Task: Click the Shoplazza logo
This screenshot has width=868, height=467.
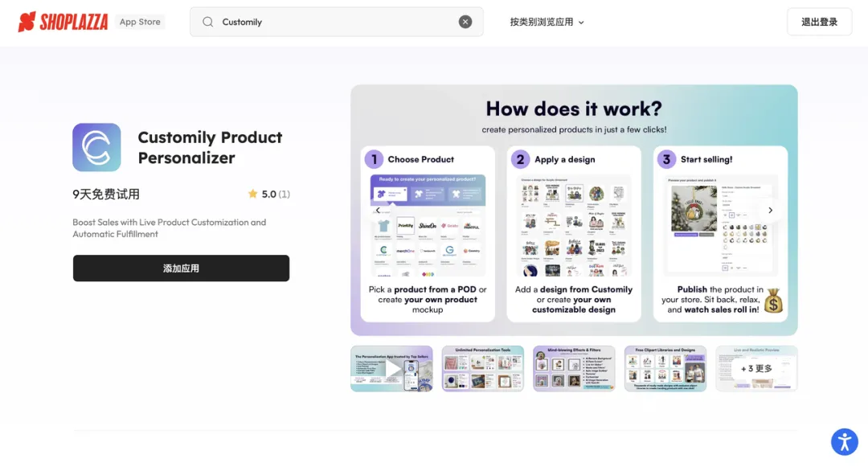Action: (x=63, y=22)
